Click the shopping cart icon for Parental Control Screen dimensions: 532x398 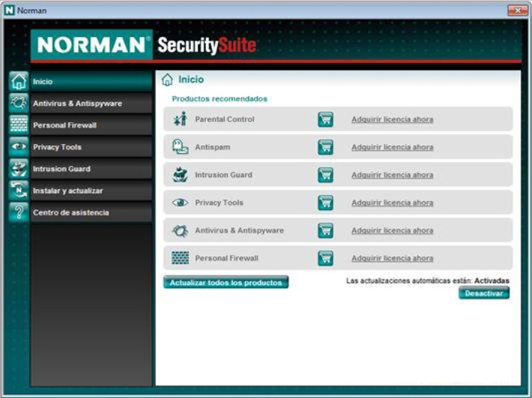pos(325,119)
